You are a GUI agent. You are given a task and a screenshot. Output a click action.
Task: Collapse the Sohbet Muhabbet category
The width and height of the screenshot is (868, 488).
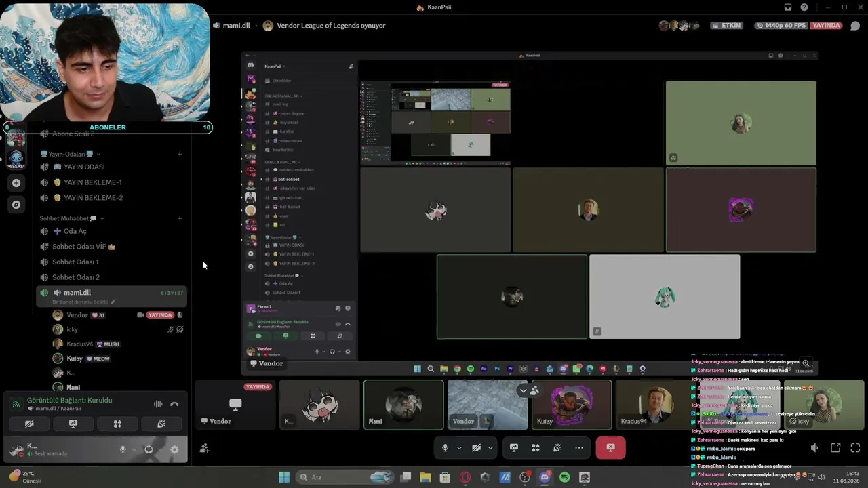click(x=71, y=218)
